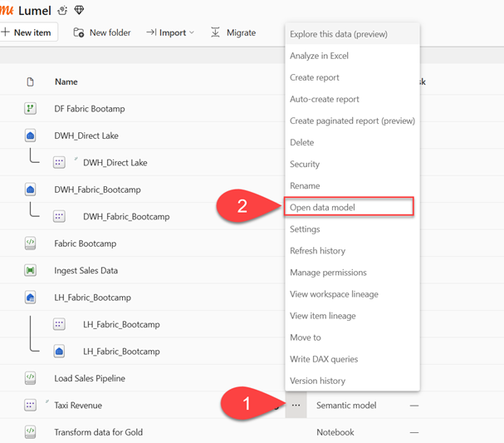Open the DF Fabric Bootamp item
This screenshot has height=443, width=504.
tap(90, 109)
